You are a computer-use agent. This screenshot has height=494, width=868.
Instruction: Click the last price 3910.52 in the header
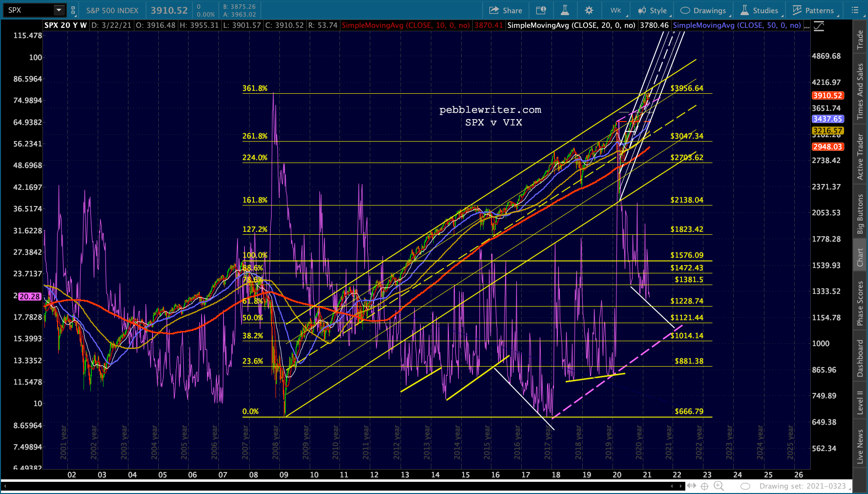click(169, 10)
